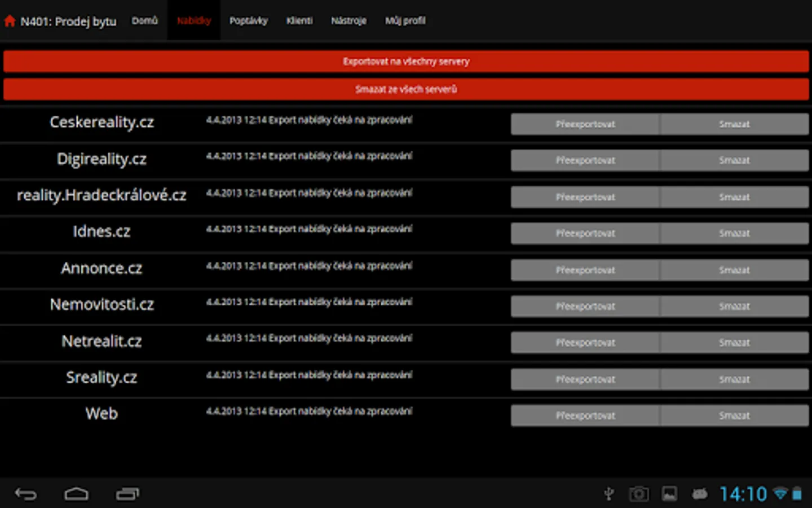
Task: Tap the camera screenshot notification icon
Action: [639, 494]
